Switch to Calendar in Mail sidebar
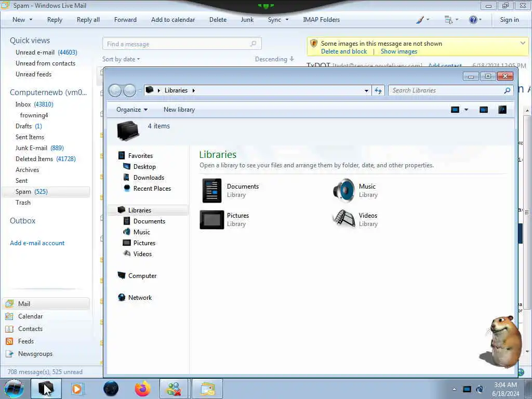 pyautogui.click(x=30, y=316)
